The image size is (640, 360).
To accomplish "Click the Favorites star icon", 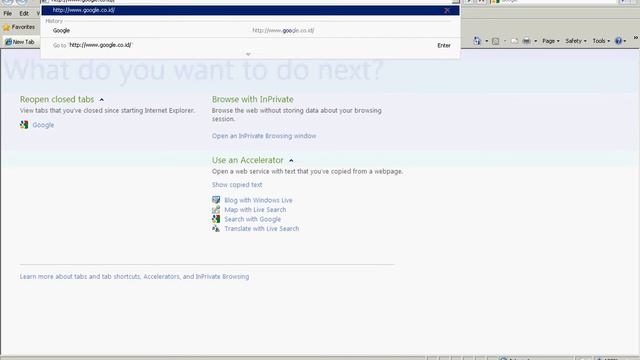I will click(7, 27).
